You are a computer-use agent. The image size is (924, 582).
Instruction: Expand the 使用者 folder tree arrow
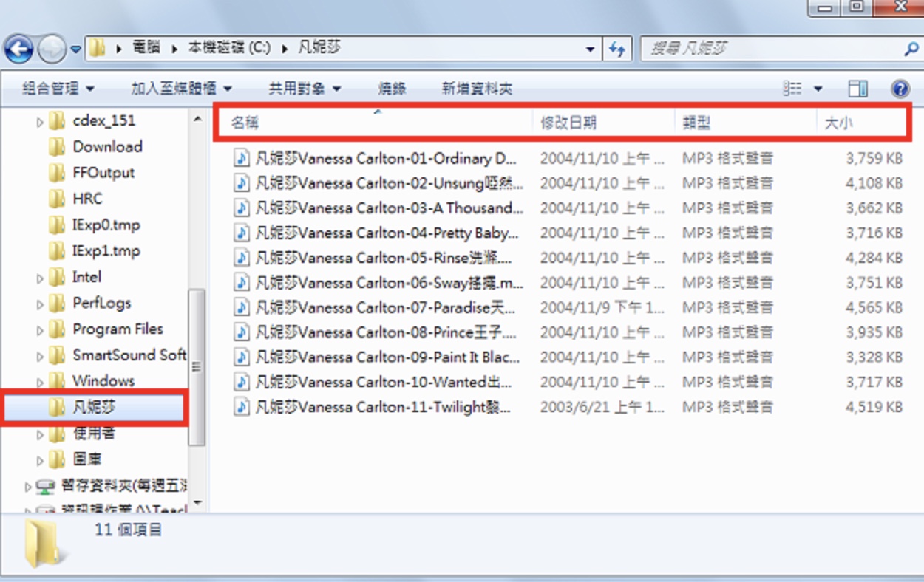coord(40,434)
